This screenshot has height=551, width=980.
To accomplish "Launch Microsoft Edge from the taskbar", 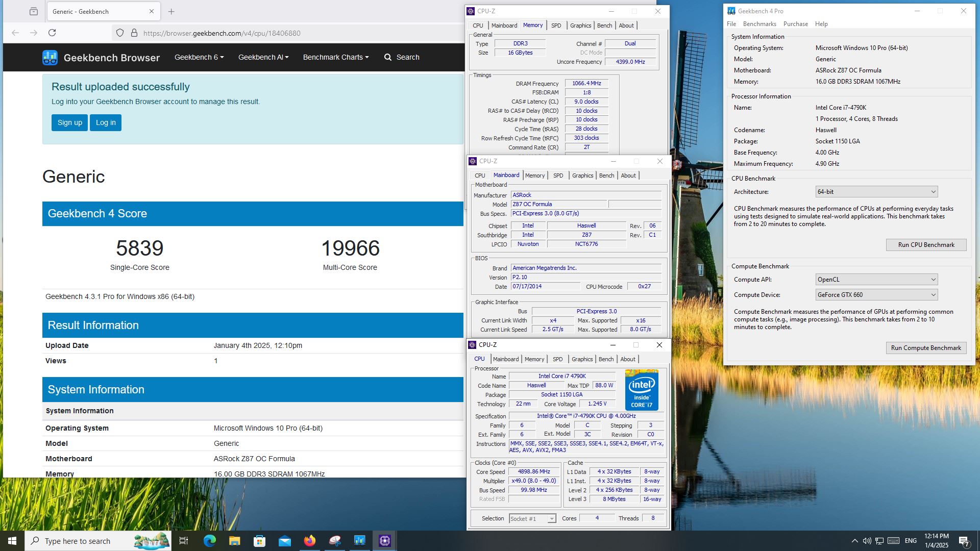I will click(209, 541).
